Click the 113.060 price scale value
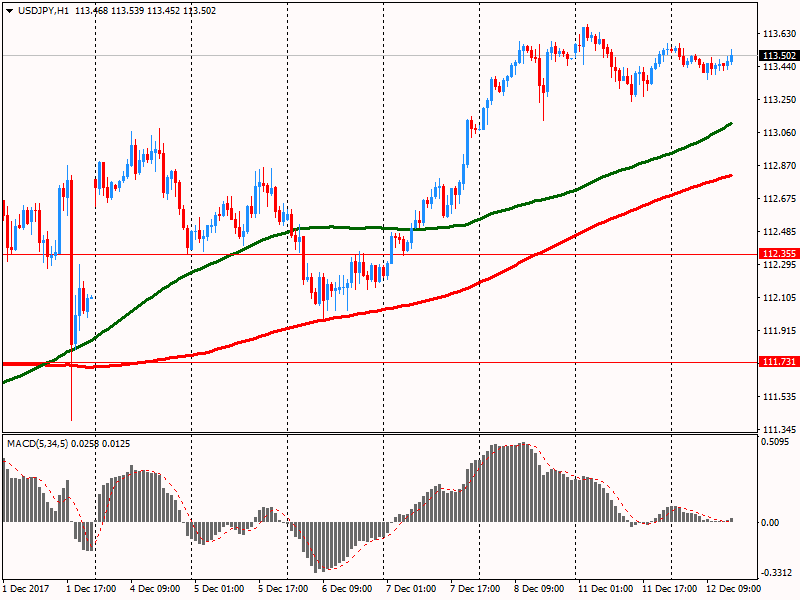The image size is (800, 600). (x=779, y=133)
